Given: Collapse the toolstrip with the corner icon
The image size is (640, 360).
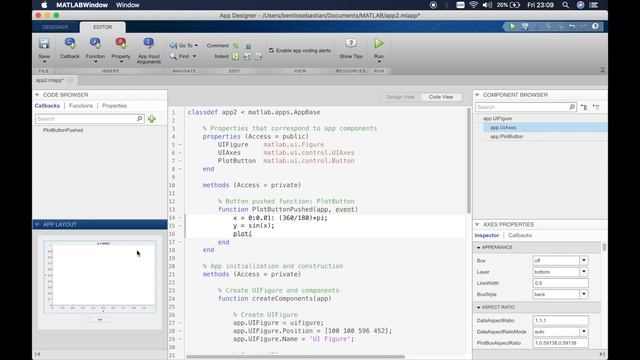Looking at the screenshot, I should pyautogui.click(x=602, y=70).
